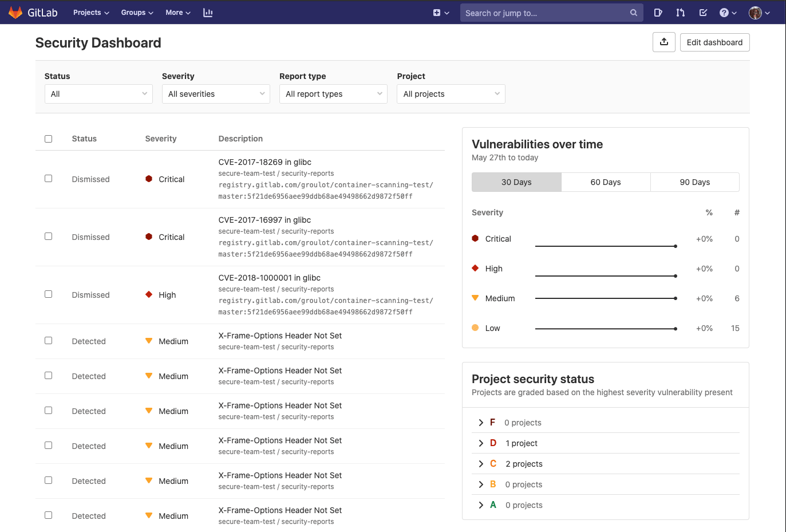Image resolution: width=786 pixels, height=532 pixels.
Task: Select the checkbox for CVE-2017-18269
Action: (x=48, y=179)
